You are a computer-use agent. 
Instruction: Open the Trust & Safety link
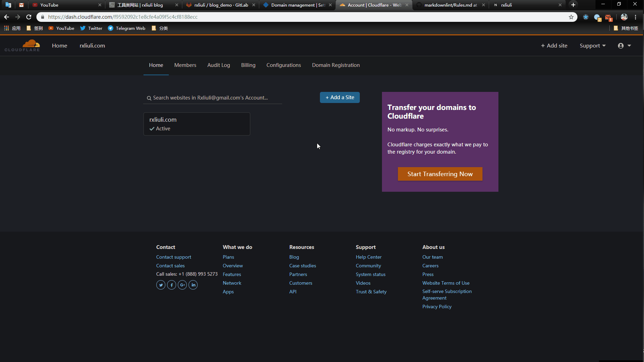coord(371,292)
